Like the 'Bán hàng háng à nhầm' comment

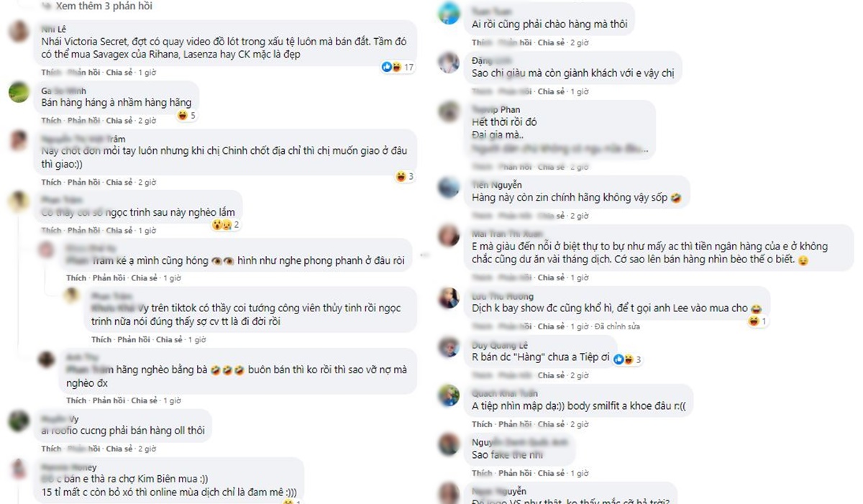pos(51,121)
